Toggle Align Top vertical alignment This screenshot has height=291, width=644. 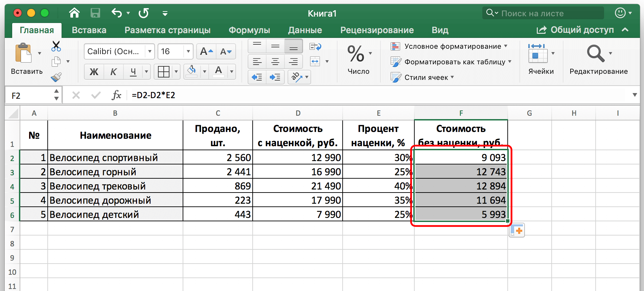pyautogui.click(x=257, y=46)
